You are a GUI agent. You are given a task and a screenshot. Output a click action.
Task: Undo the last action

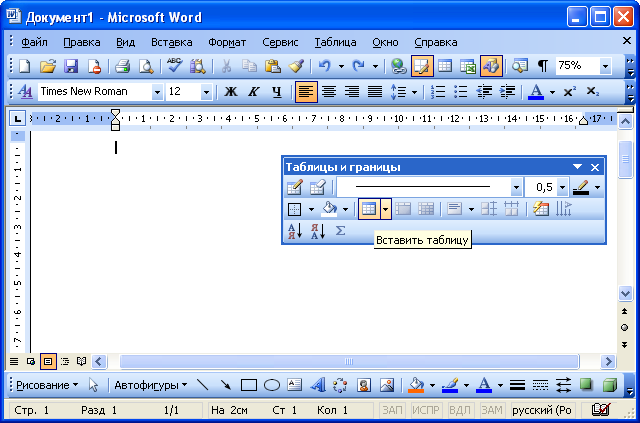point(324,66)
